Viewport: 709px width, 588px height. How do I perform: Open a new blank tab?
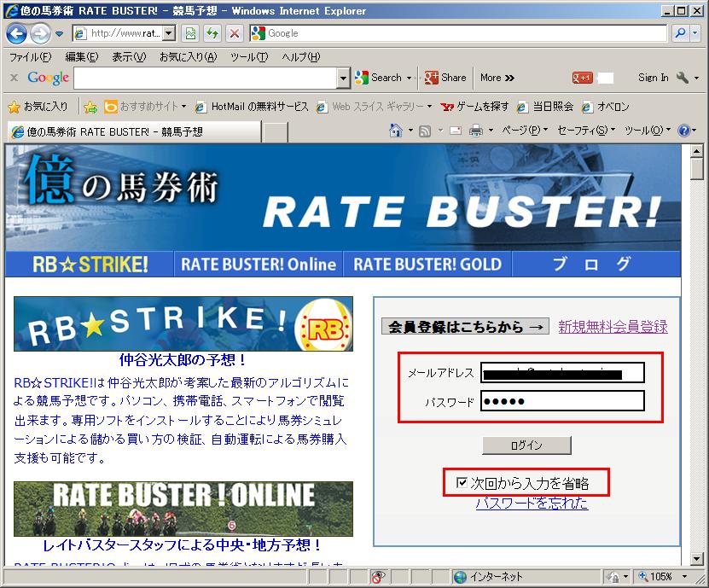[x=276, y=132]
